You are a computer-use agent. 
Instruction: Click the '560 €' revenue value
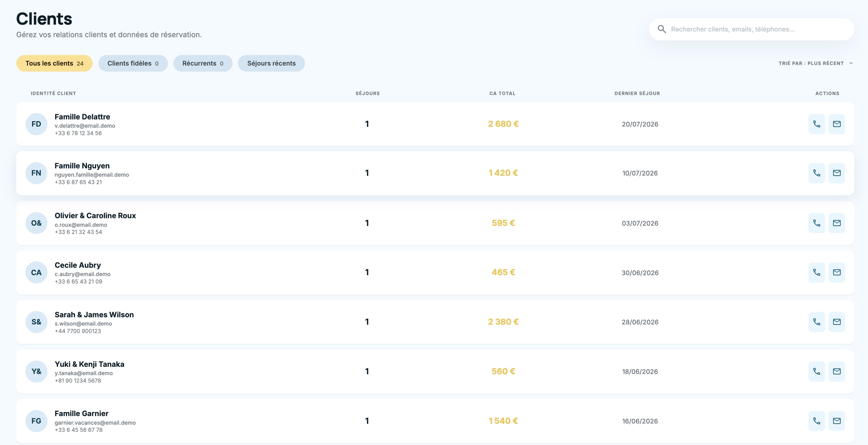(503, 371)
